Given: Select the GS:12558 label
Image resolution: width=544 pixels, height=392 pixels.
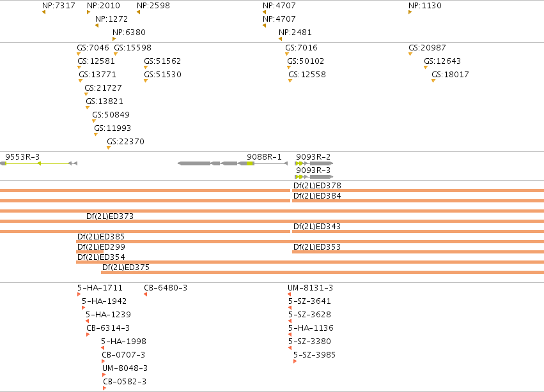Looking at the screenshot, I should coord(307,75).
